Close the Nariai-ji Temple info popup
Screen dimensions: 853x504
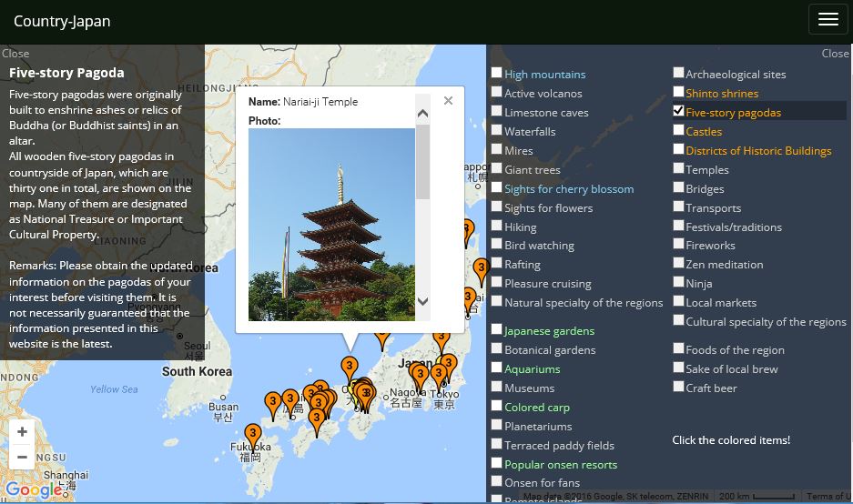448,101
